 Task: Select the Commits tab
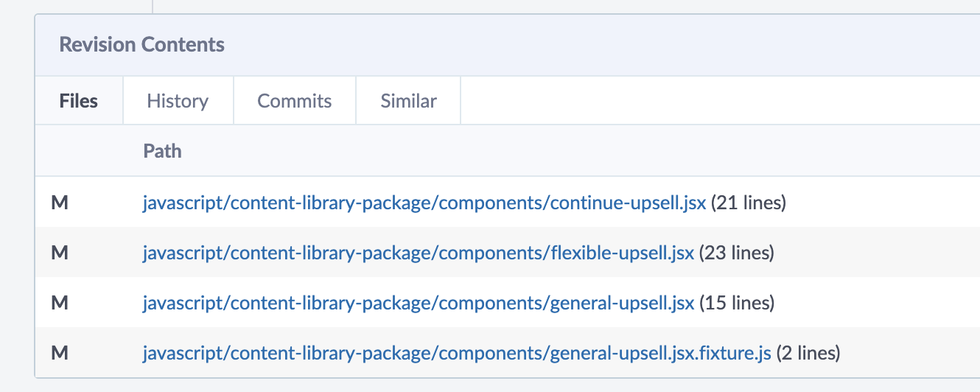[295, 101]
